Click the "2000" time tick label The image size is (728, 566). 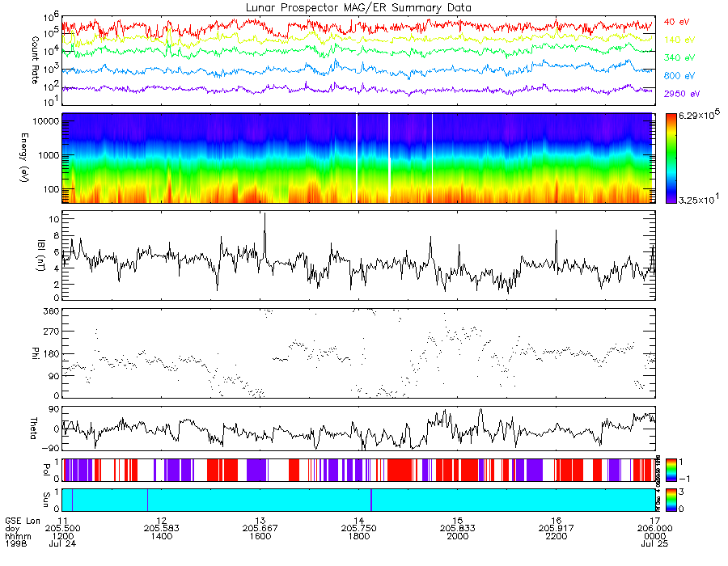coord(458,536)
